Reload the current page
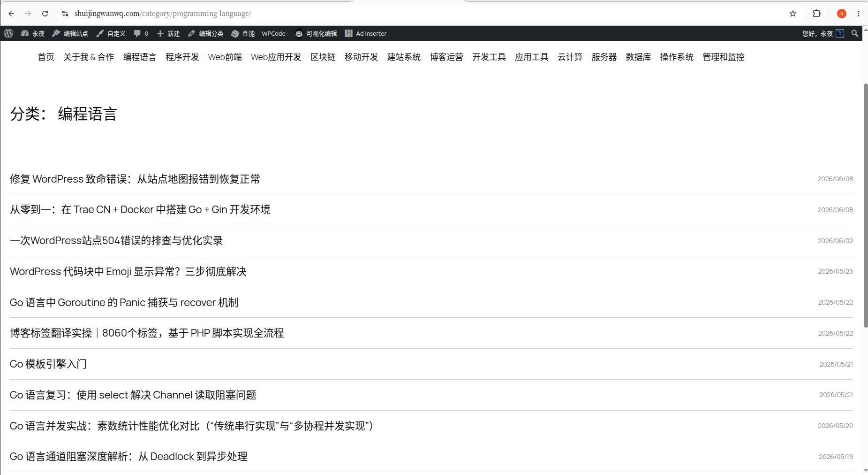 (45, 14)
